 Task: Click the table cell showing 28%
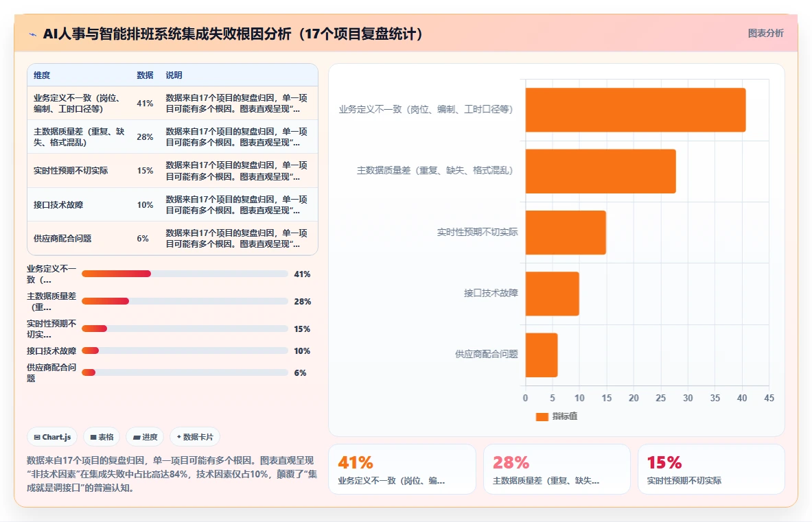pos(145,137)
